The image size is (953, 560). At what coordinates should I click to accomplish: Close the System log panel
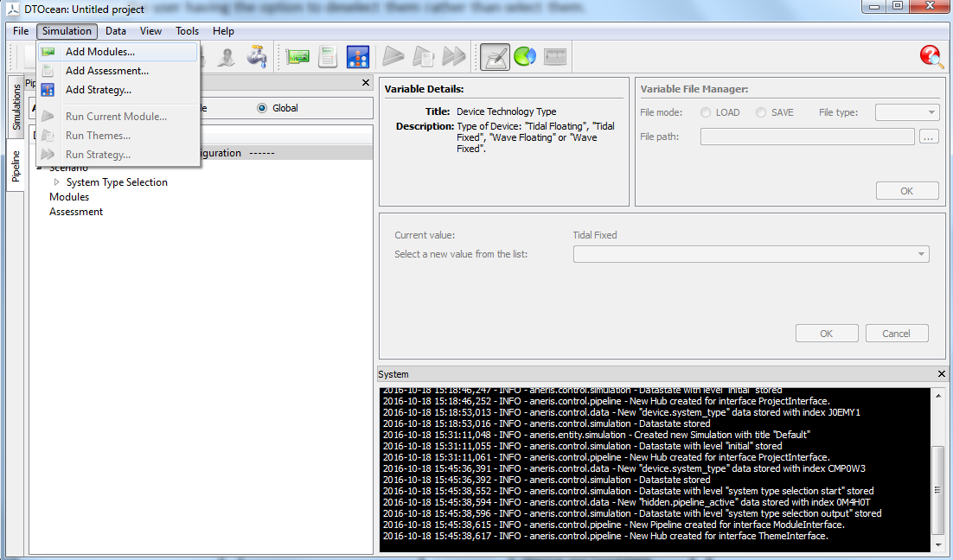pyautogui.click(x=942, y=374)
